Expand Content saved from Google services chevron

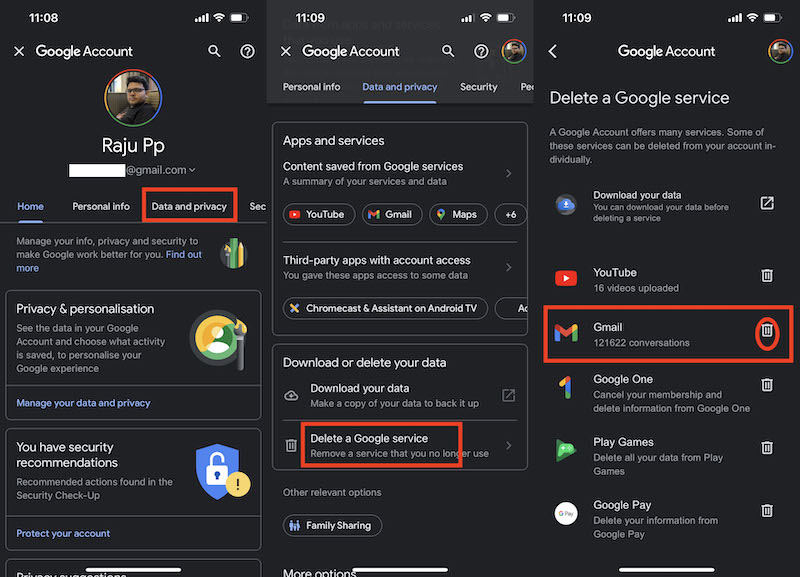508,173
